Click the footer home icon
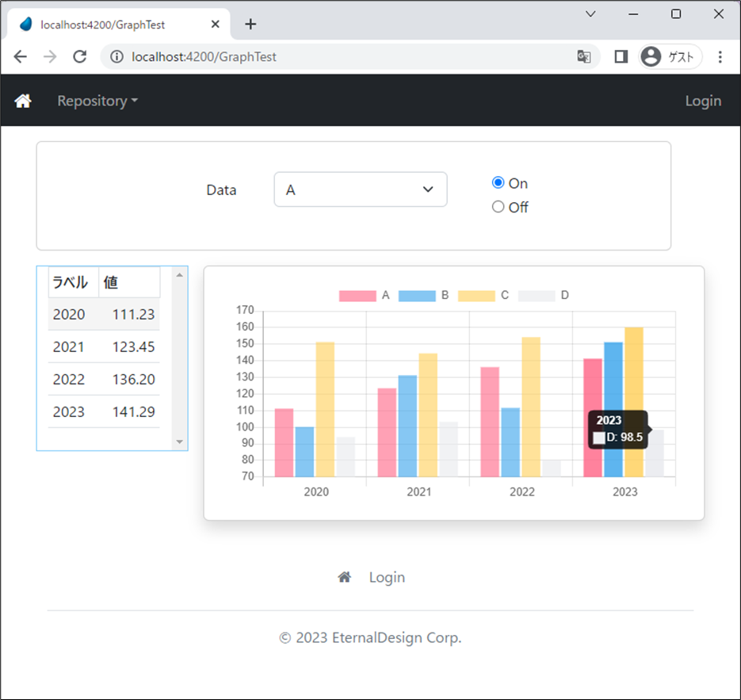 tap(345, 576)
